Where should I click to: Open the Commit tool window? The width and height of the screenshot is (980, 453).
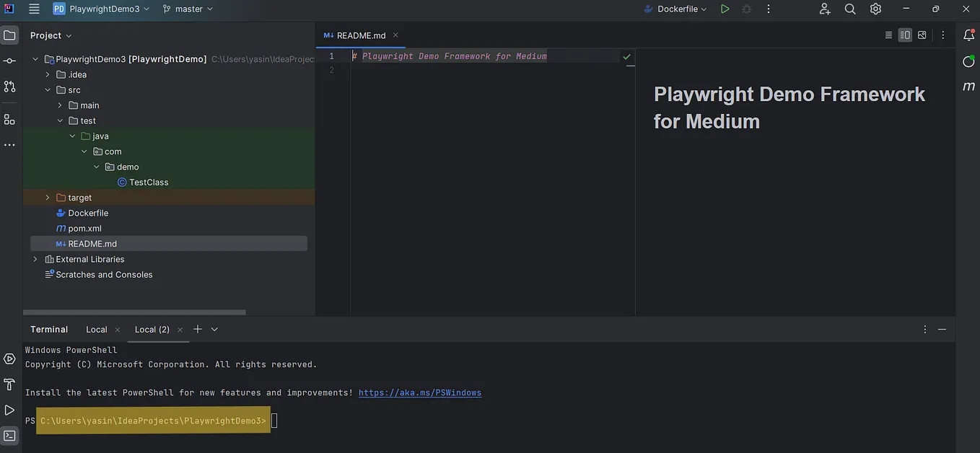click(x=9, y=61)
